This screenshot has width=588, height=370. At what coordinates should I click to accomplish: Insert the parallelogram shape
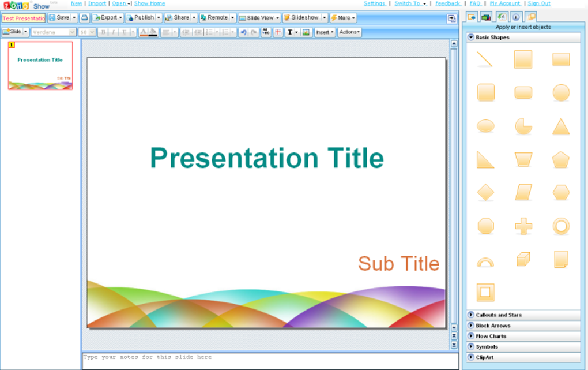(x=523, y=193)
